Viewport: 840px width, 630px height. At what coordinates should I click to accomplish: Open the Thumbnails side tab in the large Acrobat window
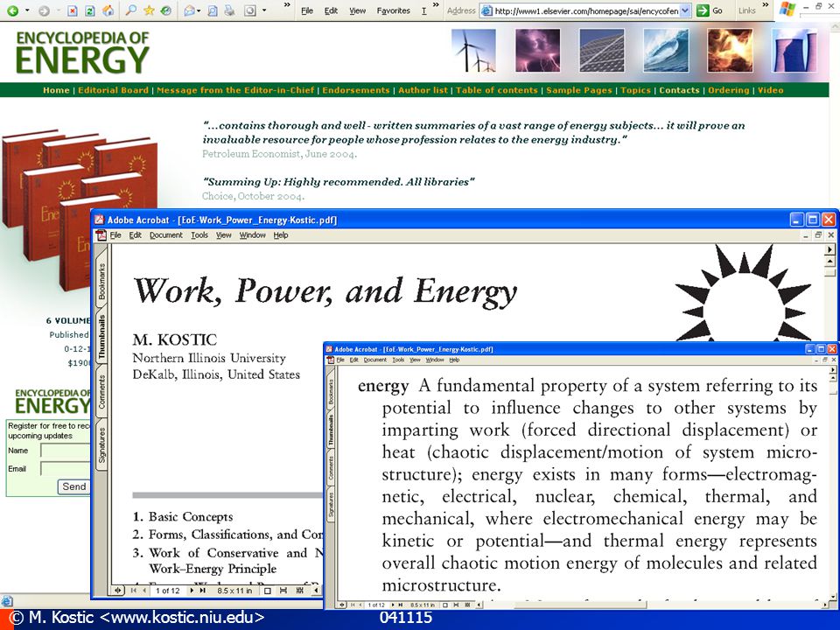(x=101, y=337)
